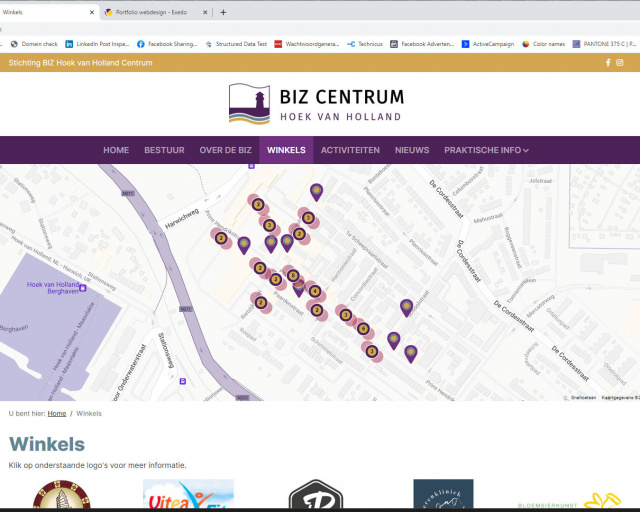Open the Over de BIZ menu item

coord(225,150)
